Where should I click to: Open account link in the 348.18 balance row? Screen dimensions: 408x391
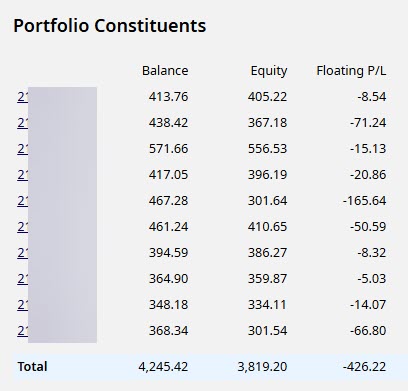[x=23, y=305]
